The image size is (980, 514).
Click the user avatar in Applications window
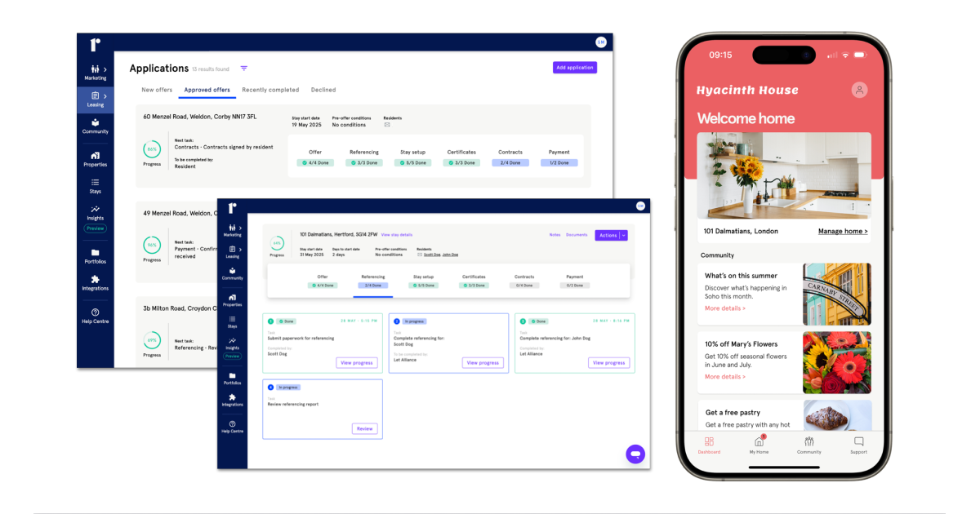(x=601, y=42)
